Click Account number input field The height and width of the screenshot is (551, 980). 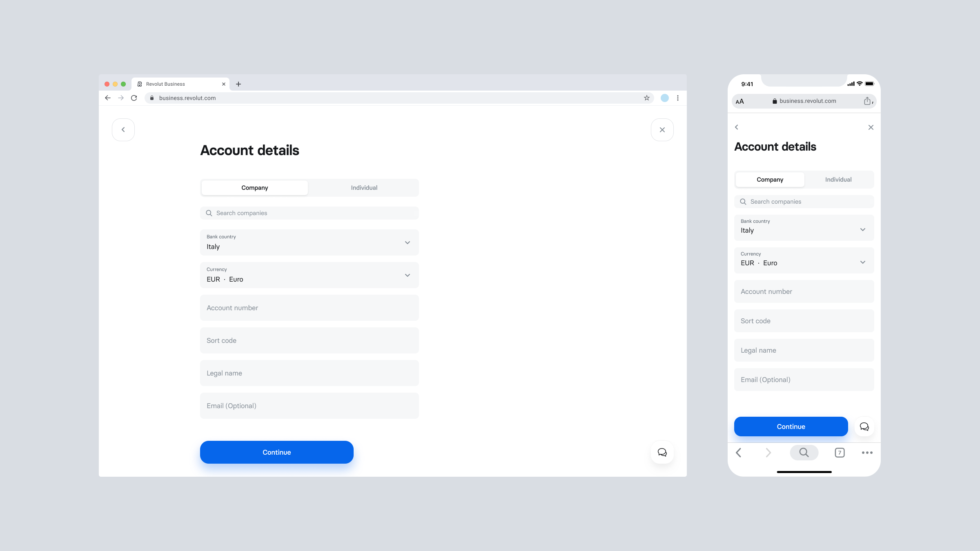309,307
